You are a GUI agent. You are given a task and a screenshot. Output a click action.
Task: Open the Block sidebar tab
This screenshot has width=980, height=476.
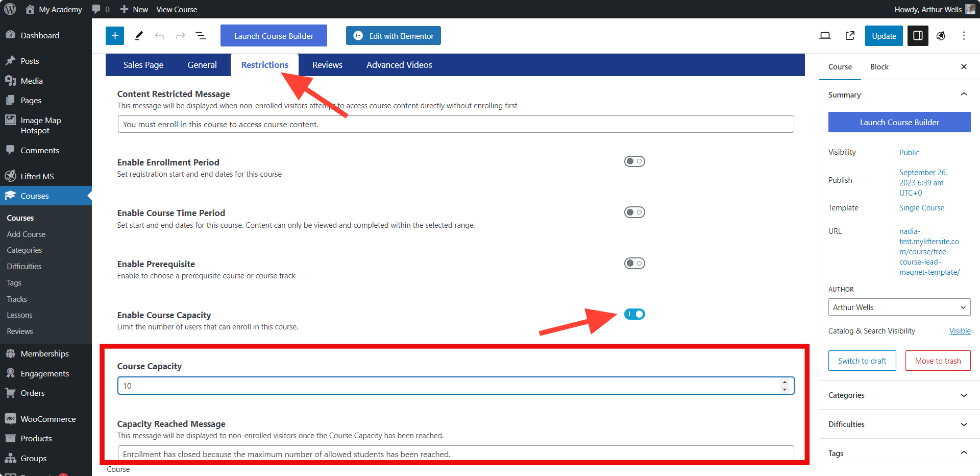pos(879,67)
